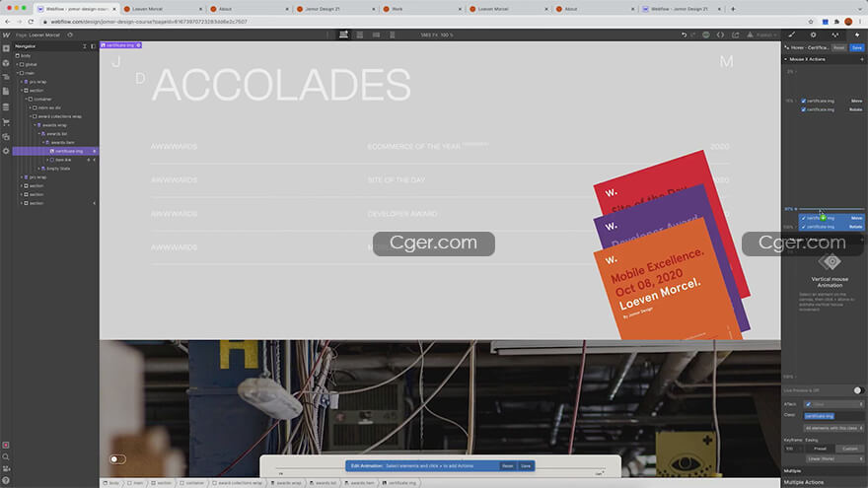Click the Undo arrow icon
This screenshot has height=488, width=868.
[x=684, y=35]
